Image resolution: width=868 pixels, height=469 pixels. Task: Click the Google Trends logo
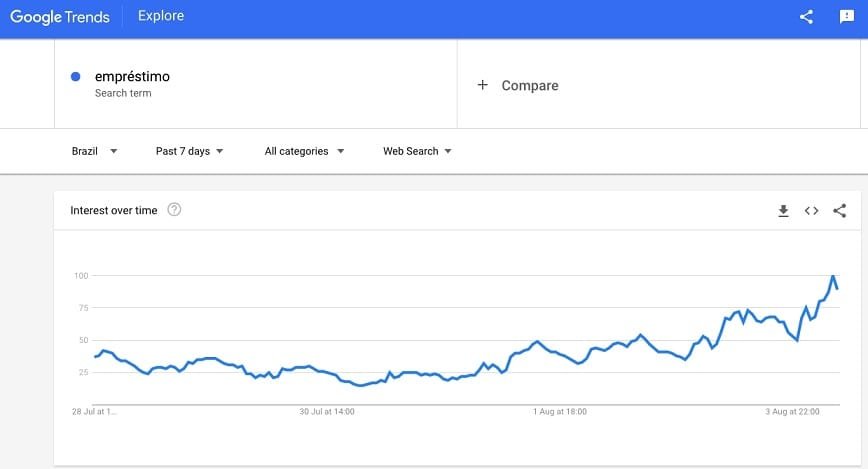pos(60,17)
